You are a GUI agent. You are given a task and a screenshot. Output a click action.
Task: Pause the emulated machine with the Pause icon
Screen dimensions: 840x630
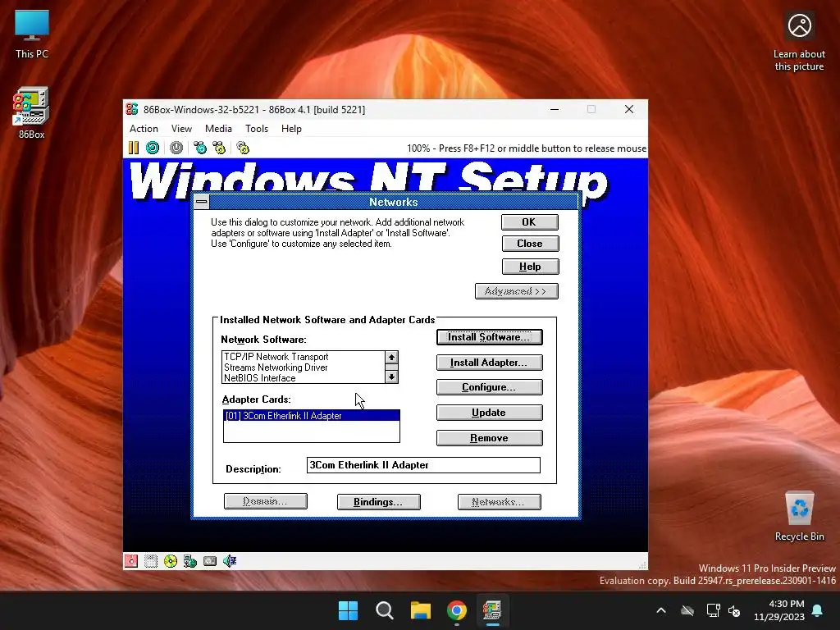[134, 148]
